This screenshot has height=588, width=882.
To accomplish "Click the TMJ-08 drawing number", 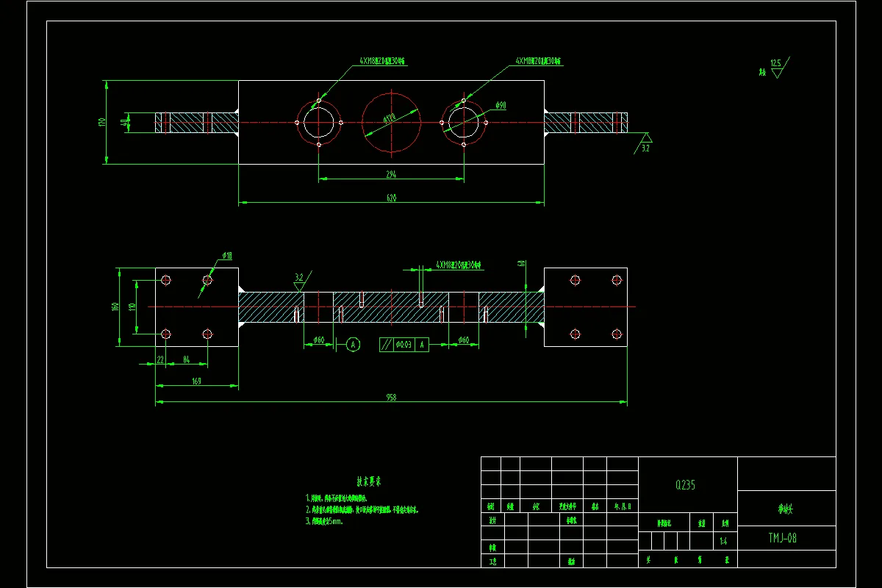I will pyautogui.click(x=783, y=538).
